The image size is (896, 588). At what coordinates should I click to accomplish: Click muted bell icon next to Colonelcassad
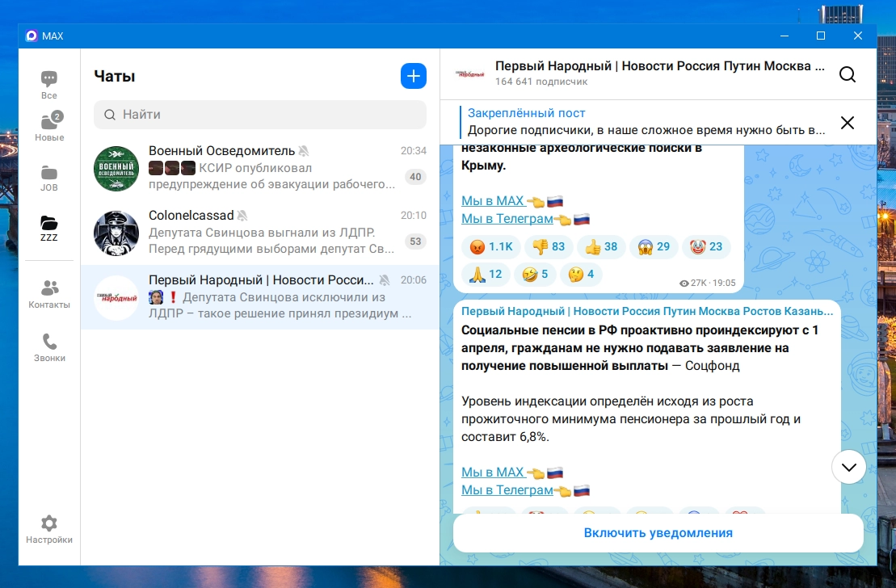(x=243, y=216)
